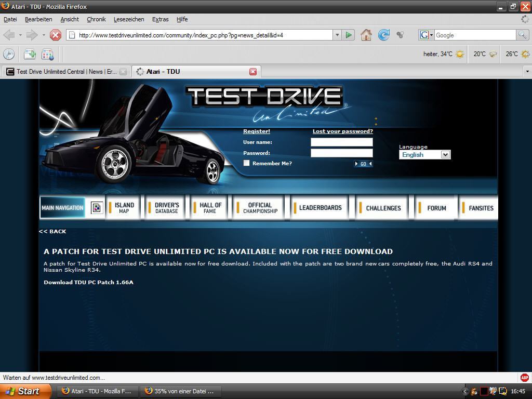This screenshot has width=532, height=399.
Task: Open the Bearbeiten menu
Action: (x=38, y=19)
